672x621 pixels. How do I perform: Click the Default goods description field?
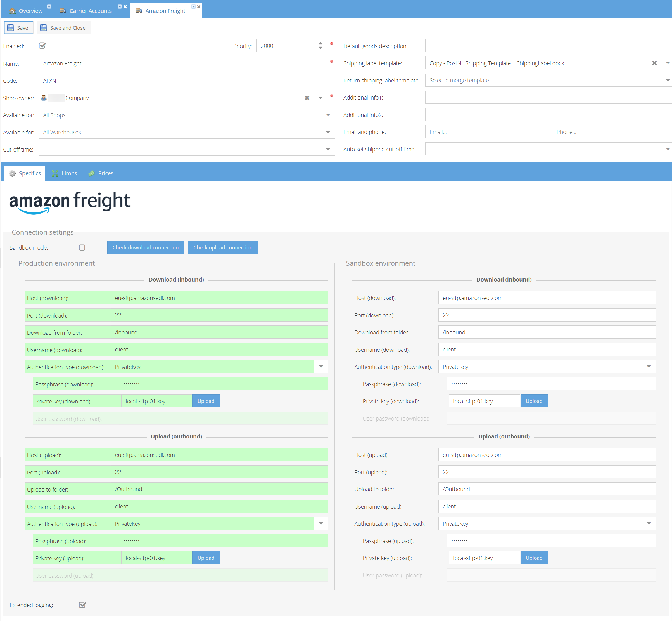(x=547, y=46)
